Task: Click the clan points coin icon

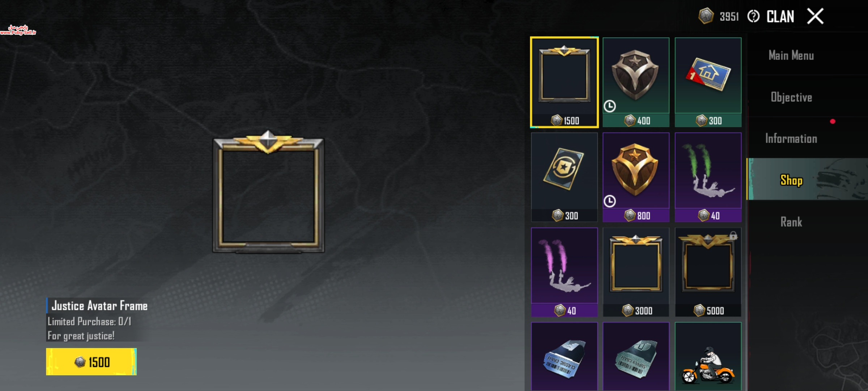Action: click(706, 16)
